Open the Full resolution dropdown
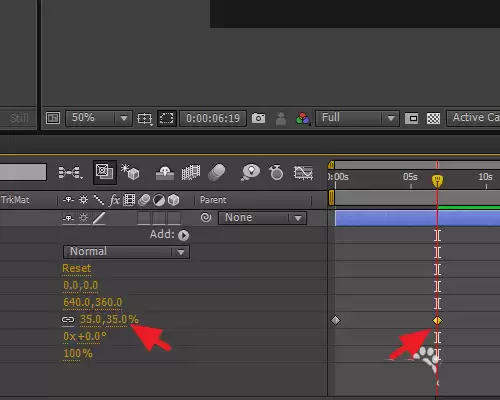This screenshot has width=500, height=400. pos(357,118)
